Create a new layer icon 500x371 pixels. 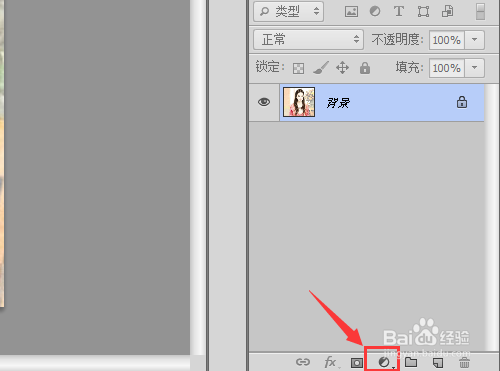(x=438, y=362)
